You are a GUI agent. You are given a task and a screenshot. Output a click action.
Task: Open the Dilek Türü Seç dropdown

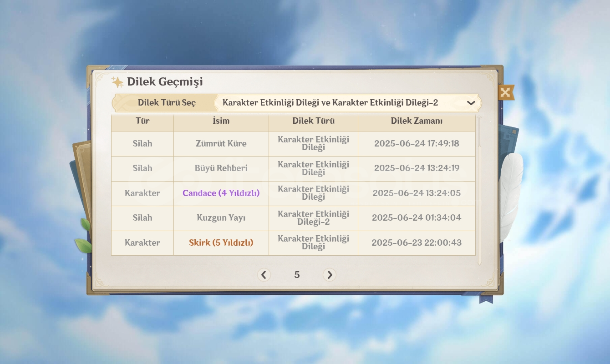pyautogui.click(x=347, y=103)
